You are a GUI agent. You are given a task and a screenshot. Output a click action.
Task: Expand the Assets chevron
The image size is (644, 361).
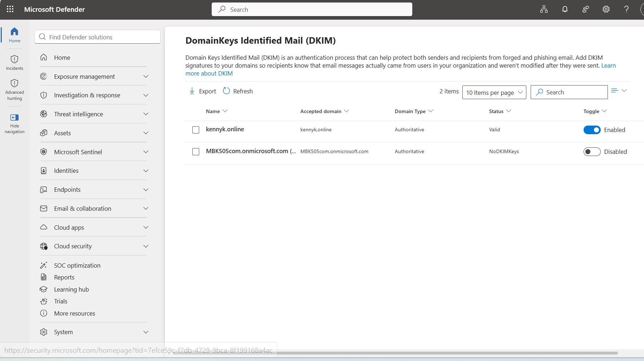[146, 133]
